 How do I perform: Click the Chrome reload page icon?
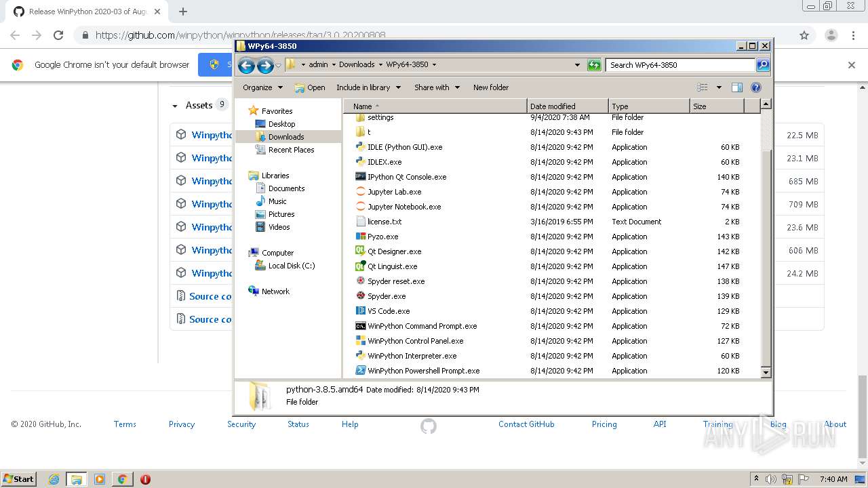tap(58, 35)
